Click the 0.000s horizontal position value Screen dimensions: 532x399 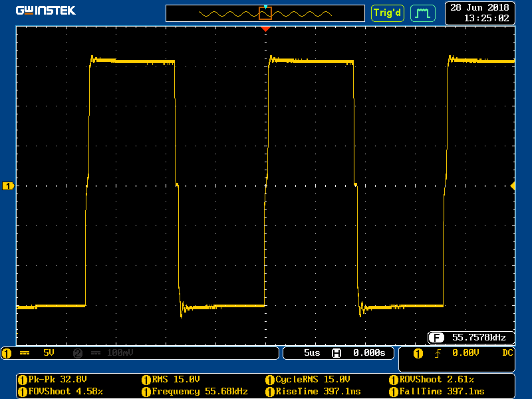click(x=369, y=353)
